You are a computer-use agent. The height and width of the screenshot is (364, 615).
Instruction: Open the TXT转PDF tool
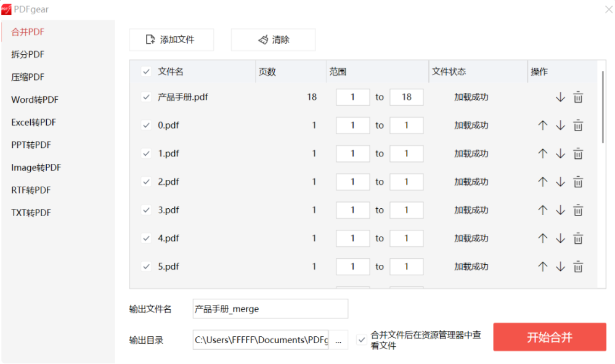[x=31, y=213]
